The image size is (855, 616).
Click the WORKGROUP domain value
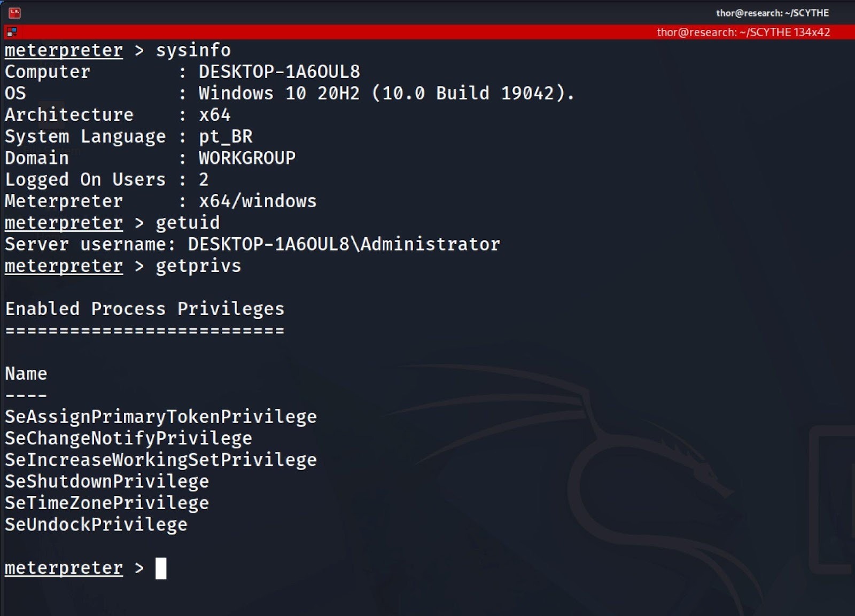247,158
